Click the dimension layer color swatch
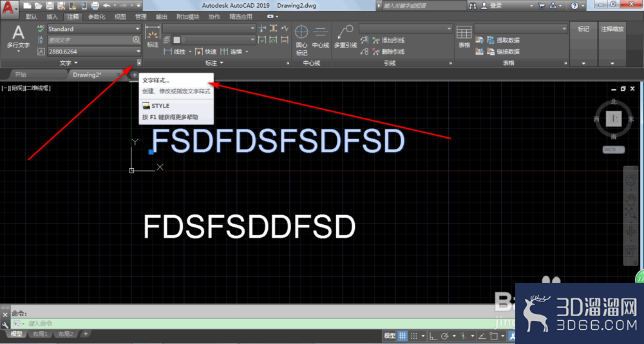The image size is (644, 344). click(177, 40)
